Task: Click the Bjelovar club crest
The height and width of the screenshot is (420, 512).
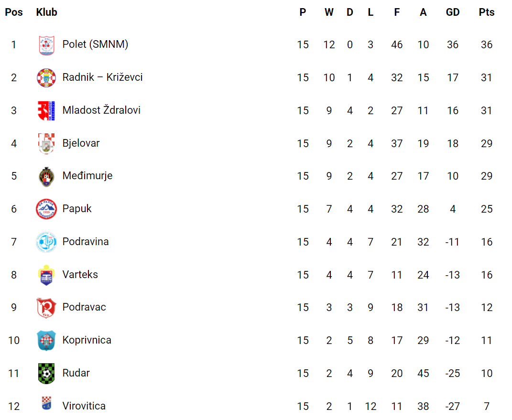Action: tap(46, 143)
